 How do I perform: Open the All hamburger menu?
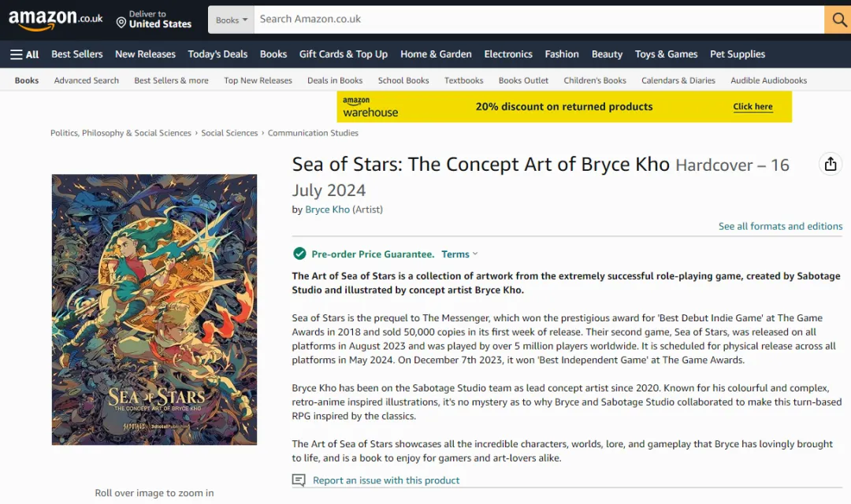[24, 54]
